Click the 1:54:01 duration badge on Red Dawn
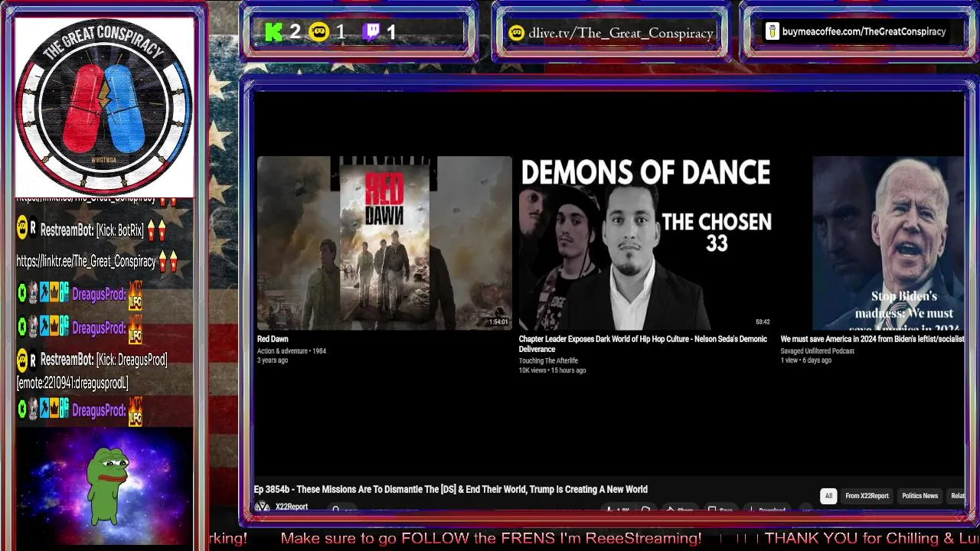The height and width of the screenshot is (551, 980). (x=498, y=322)
